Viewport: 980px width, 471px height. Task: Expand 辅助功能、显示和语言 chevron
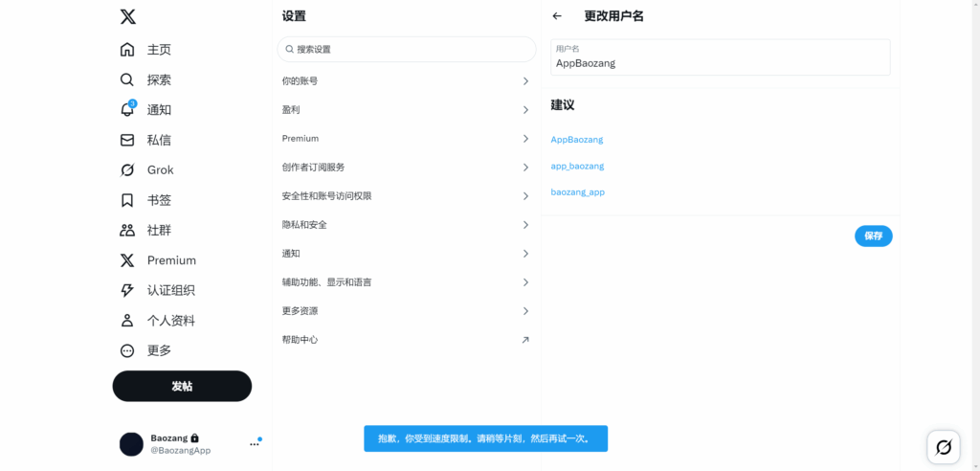[525, 282]
